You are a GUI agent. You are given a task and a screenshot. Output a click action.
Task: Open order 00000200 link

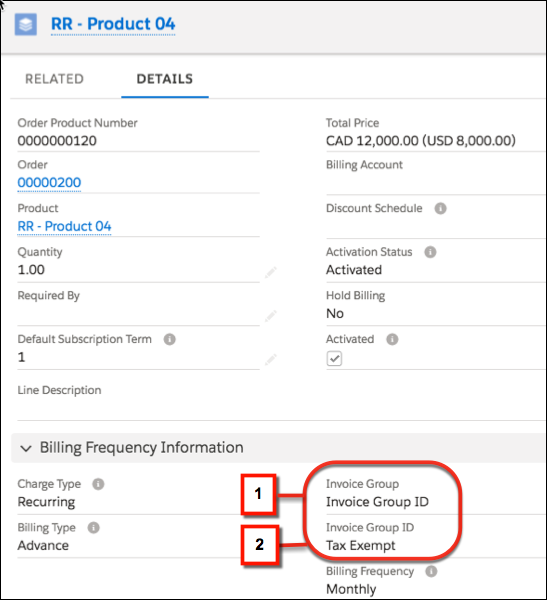(49, 183)
